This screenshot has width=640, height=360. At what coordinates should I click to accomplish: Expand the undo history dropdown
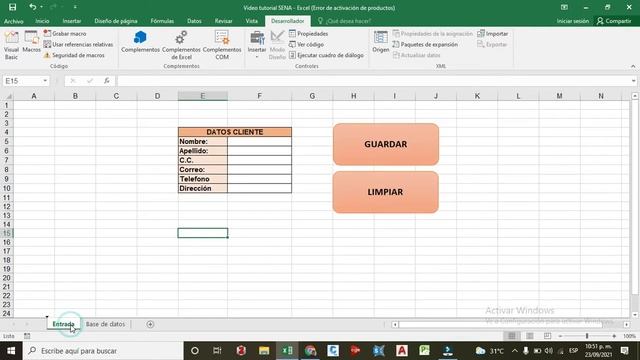(42, 7)
